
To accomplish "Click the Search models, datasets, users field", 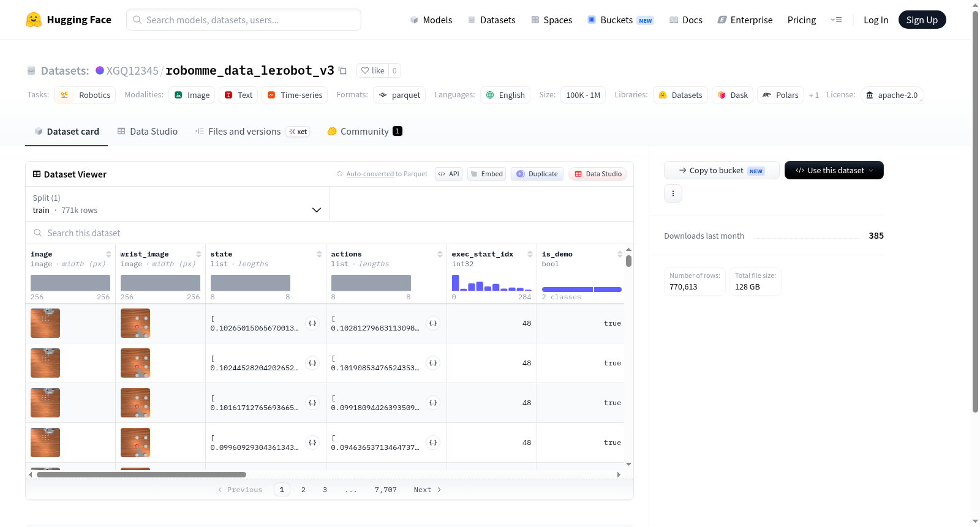I will (244, 20).
